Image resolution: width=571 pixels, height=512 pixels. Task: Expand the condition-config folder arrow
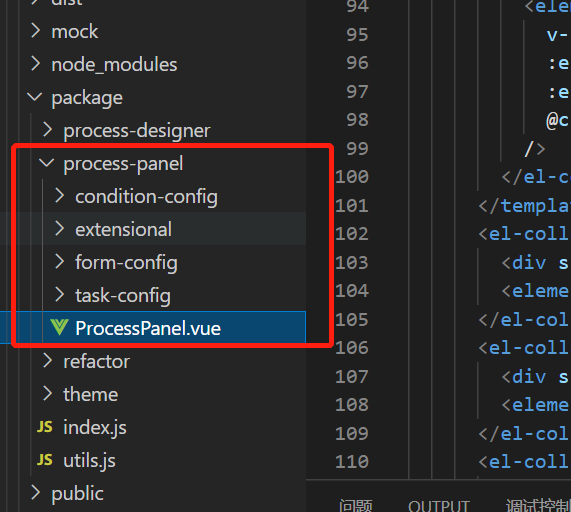pyautogui.click(x=59, y=196)
